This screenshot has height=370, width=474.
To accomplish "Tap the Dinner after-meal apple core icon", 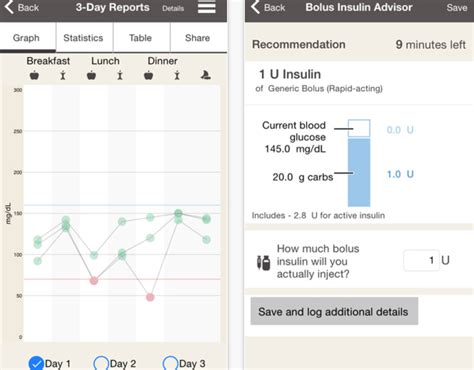I will tap(177, 76).
